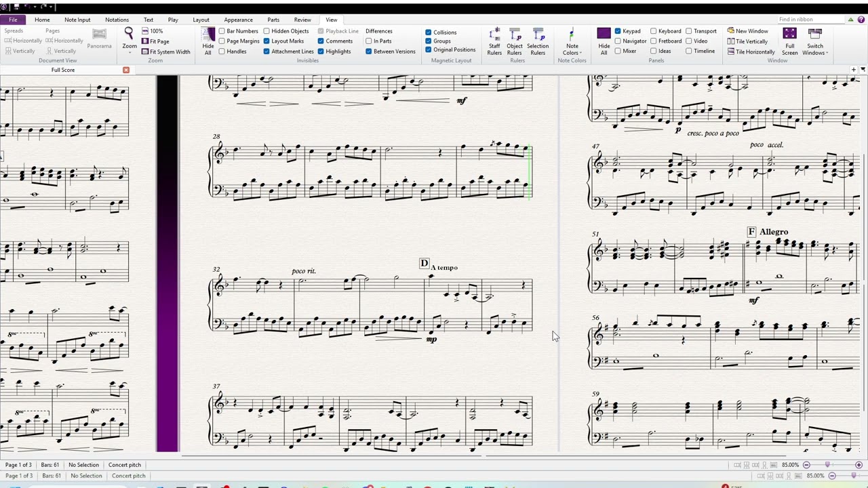Click the new tab plus button
This screenshot has height=488, width=868.
click(854, 69)
